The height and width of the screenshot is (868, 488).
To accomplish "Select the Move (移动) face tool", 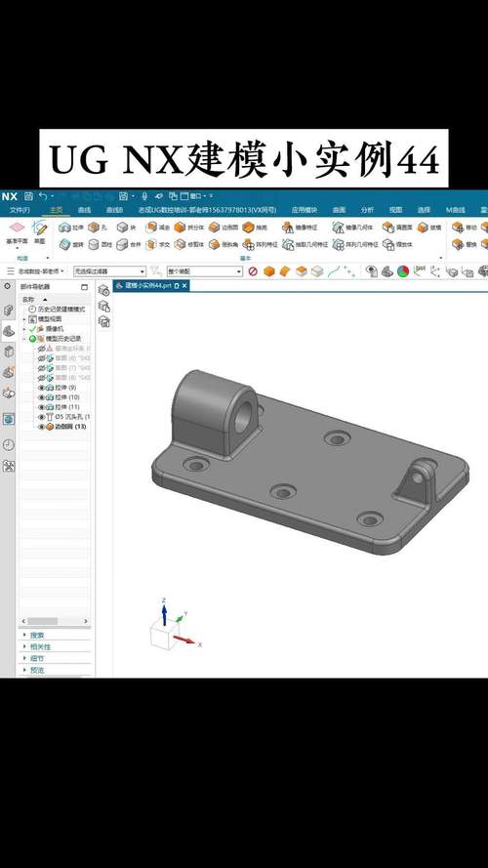I will 465,227.
